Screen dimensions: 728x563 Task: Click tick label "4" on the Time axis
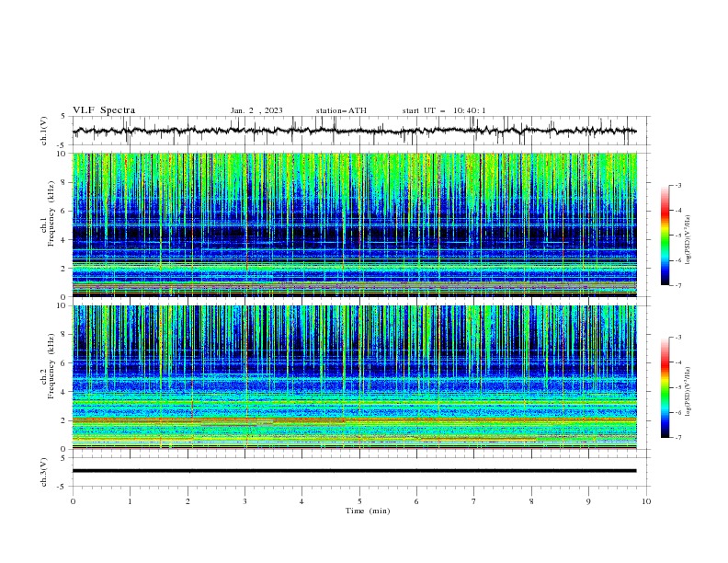coord(301,501)
